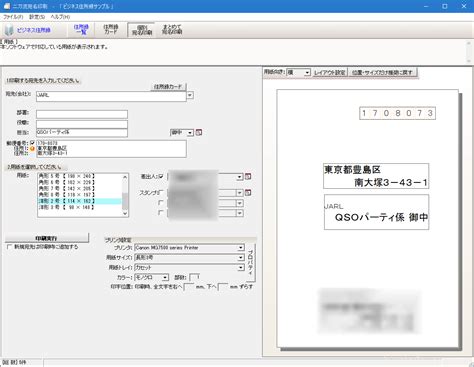
Task: Click the ビジネス住所録 address book icon
Action: pyautogui.click(x=9, y=30)
